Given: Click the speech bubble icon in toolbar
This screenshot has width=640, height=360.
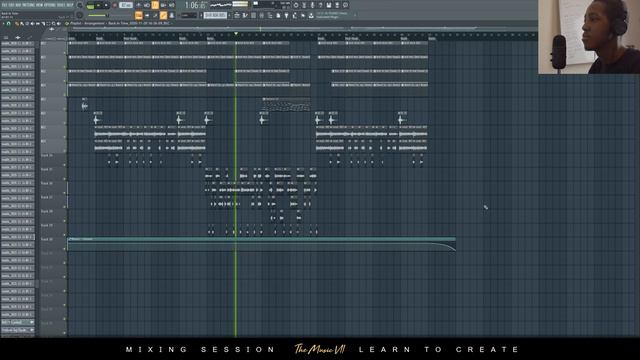Looking at the screenshot, I should coord(345,5).
